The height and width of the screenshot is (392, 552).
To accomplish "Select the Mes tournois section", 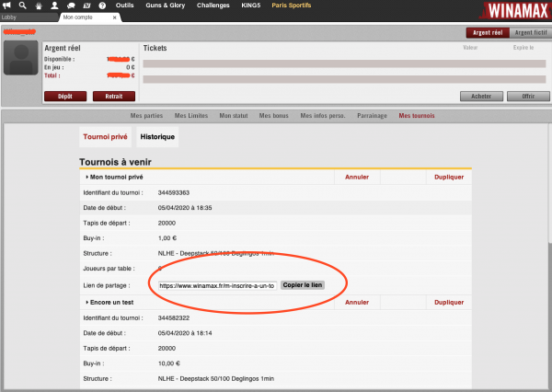I will (x=417, y=116).
